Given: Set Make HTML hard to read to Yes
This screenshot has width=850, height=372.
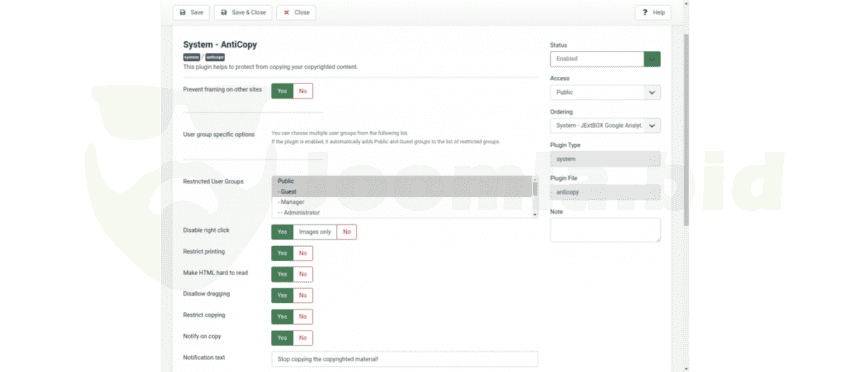Looking at the screenshot, I should point(282,274).
